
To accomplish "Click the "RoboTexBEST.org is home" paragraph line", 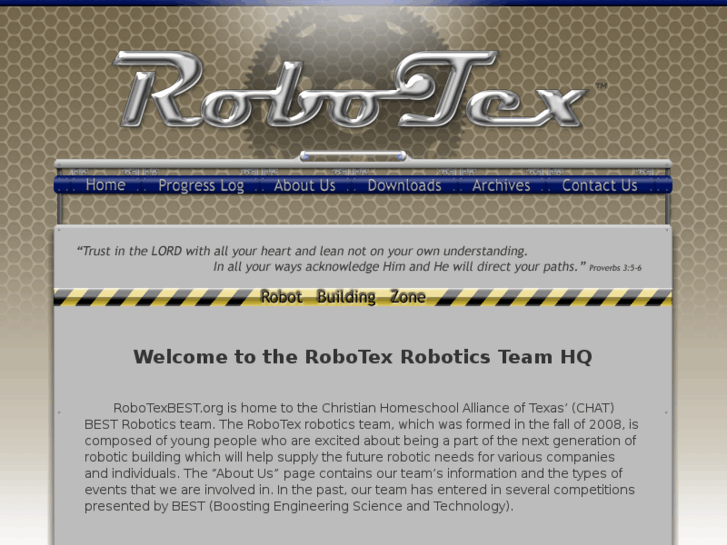I will pyautogui.click(x=364, y=408).
